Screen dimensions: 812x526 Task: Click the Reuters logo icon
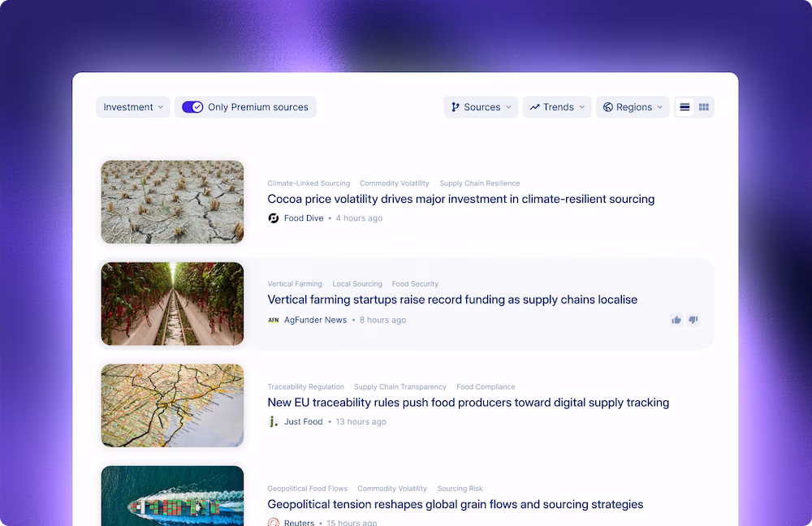coord(274,522)
